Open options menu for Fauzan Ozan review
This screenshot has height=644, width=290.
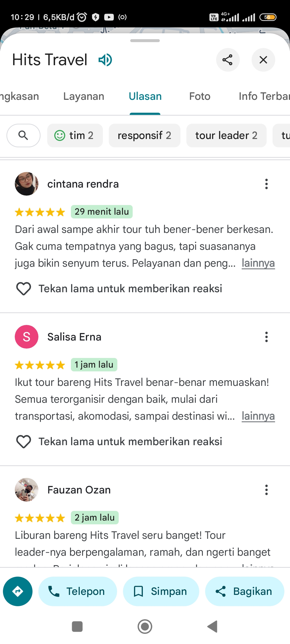(266, 490)
